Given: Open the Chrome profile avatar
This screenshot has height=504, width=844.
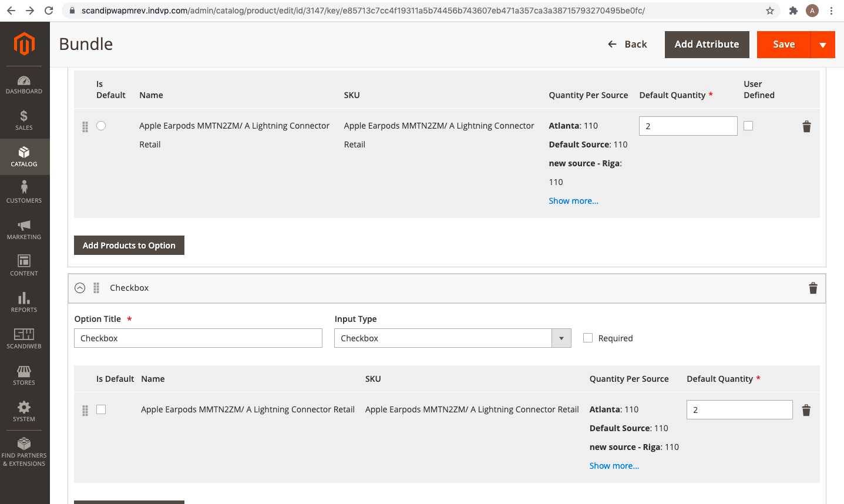Looking at the screenshot, I should point(812,11).
